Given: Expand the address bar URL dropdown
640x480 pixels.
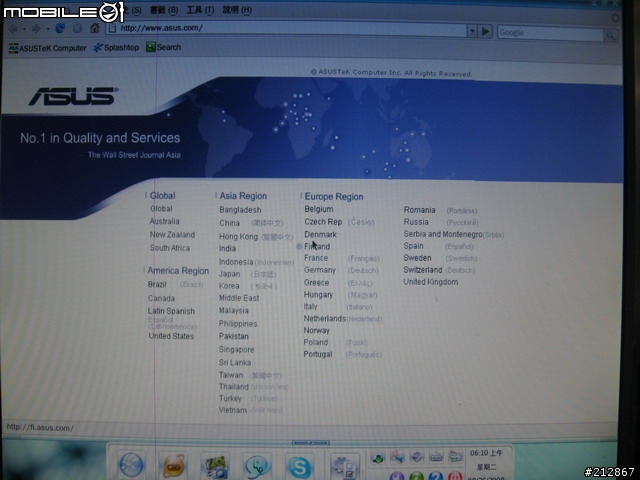Looking at the screenshot, I should click(x=472, y=31).
